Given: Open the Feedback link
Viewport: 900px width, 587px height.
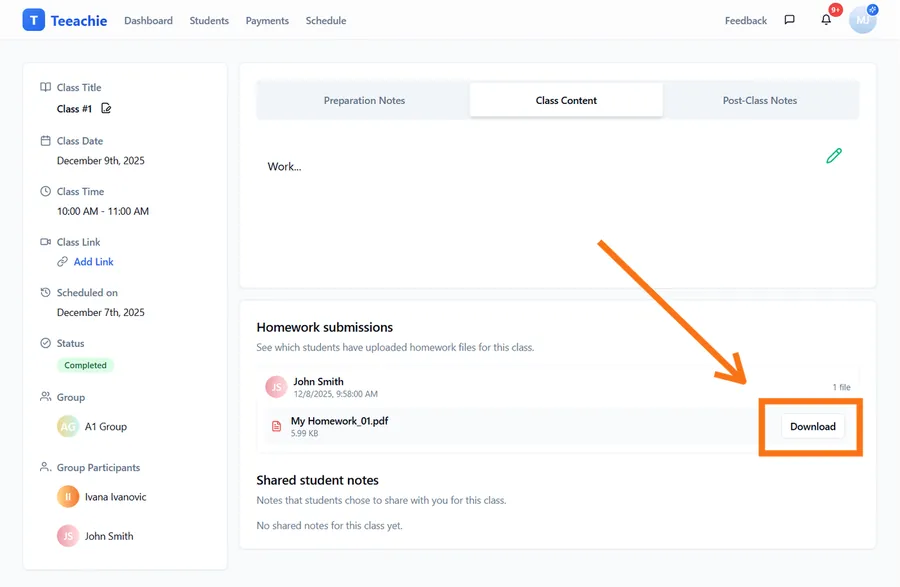Looking at the screenshot, I should [745, 19].
